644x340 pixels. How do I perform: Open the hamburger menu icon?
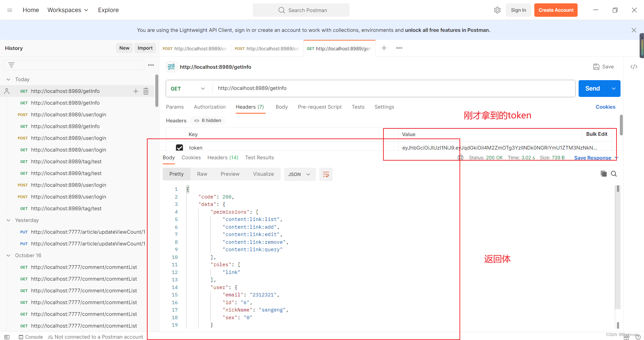pos(10,10)
